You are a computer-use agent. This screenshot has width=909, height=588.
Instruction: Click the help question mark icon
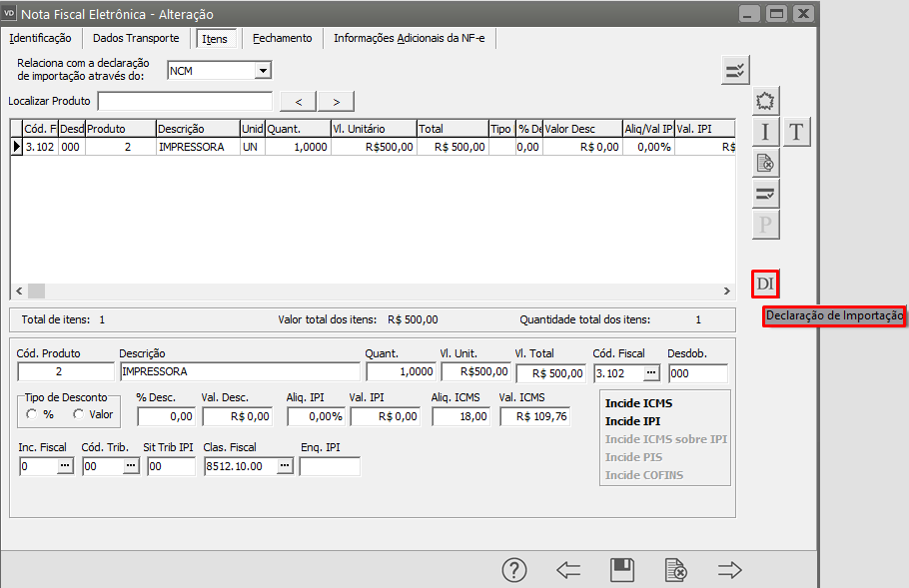513,570
